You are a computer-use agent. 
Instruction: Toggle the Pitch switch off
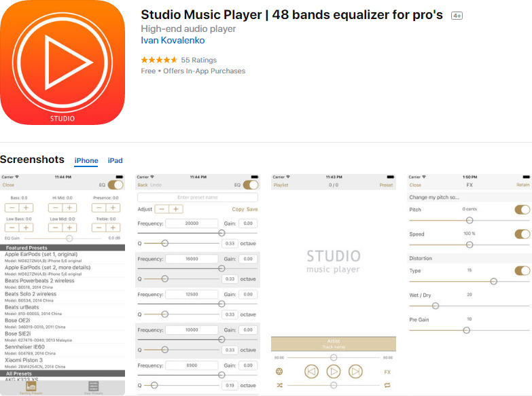522,210
